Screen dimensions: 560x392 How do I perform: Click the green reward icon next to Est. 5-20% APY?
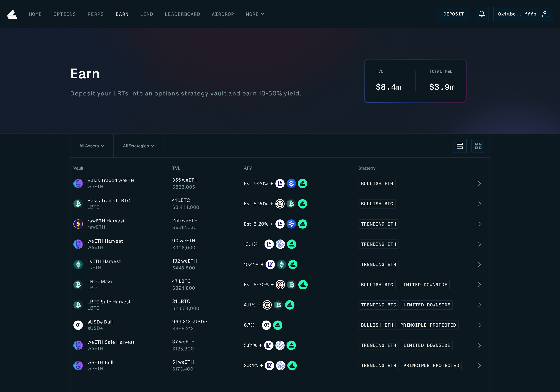click(x=302, y=183)
